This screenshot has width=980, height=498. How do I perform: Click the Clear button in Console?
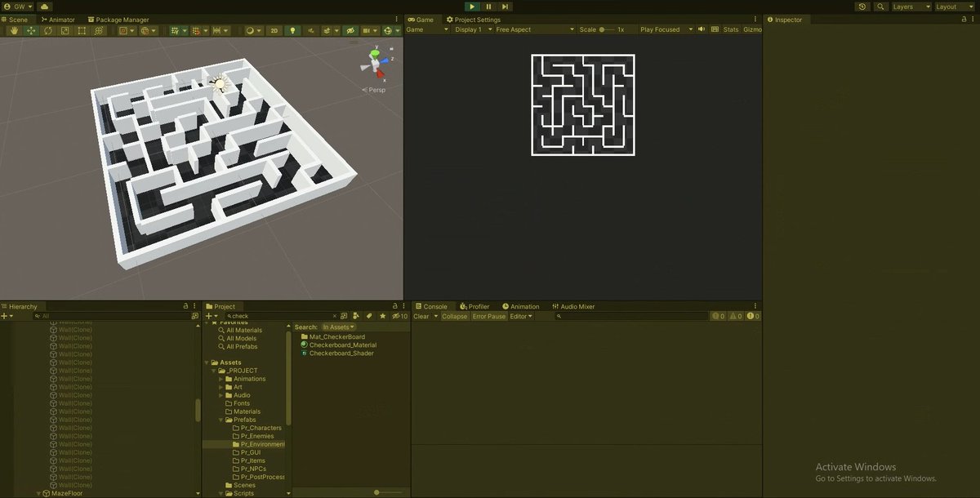click(x=421, y=317)
